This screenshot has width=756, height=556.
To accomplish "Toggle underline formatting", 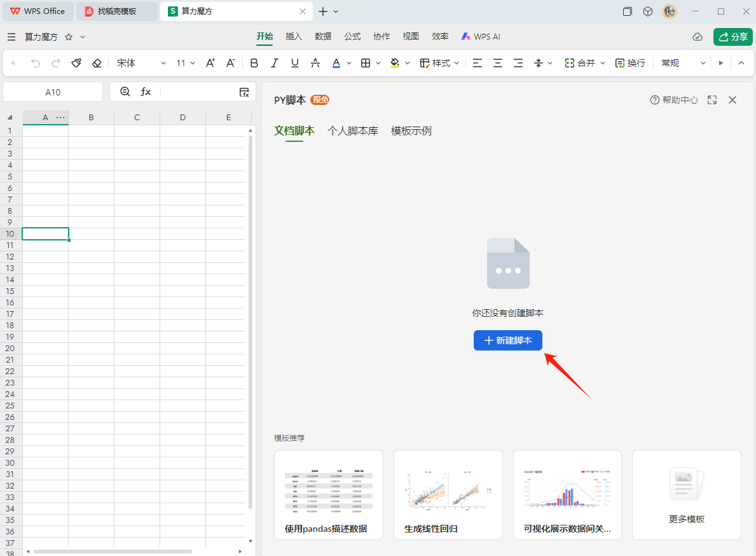I will 295,63.
